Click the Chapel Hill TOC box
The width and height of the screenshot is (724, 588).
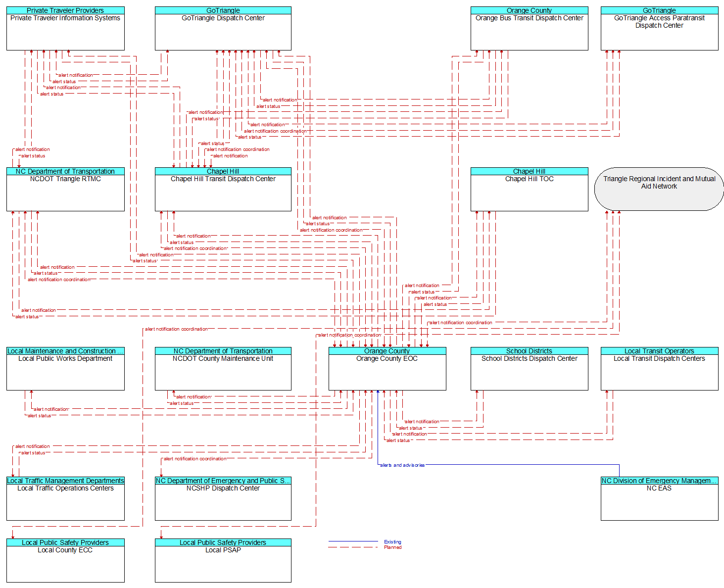coord(529,189)
